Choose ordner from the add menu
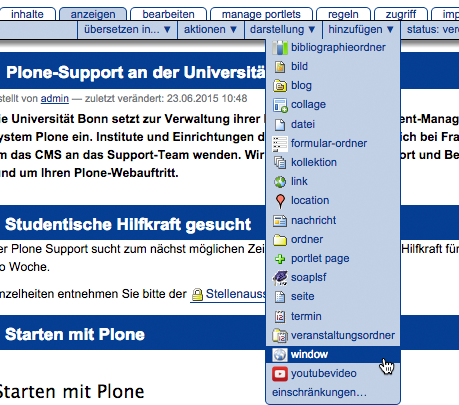Image resolution: width=459 pixels, height=405 pixels. (333, 240)
